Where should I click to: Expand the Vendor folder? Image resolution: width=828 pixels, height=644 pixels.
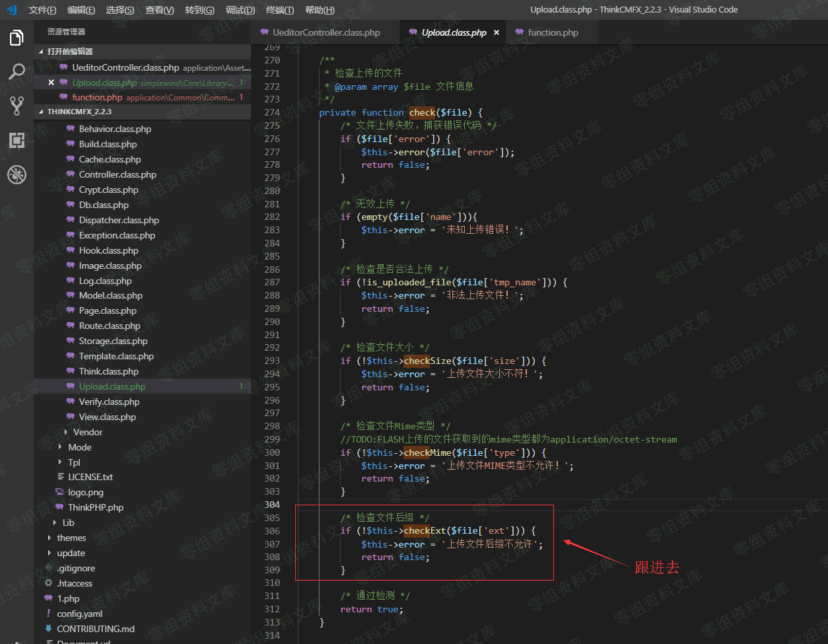pos(88,432)
